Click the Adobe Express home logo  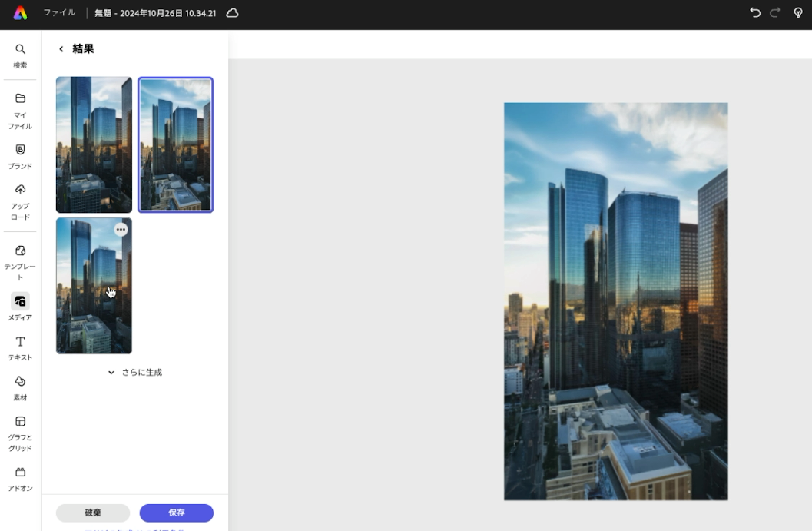coord(20,13)
